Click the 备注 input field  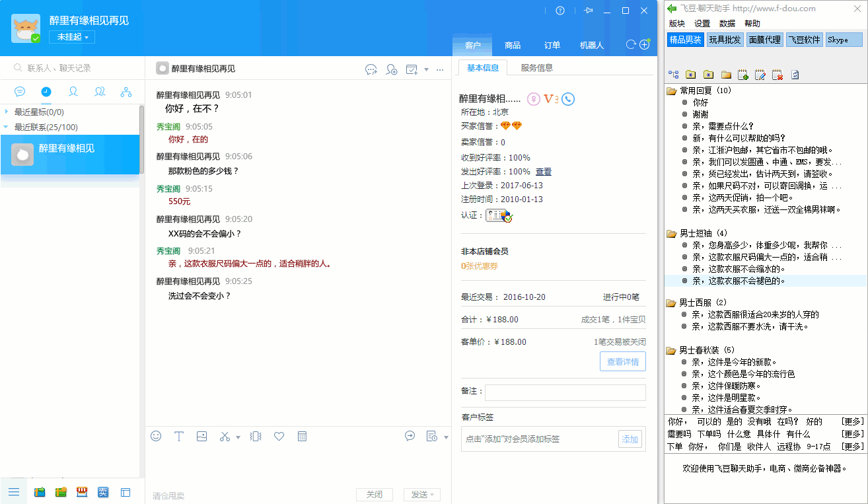pyautogui.click(x=565, y=392)
